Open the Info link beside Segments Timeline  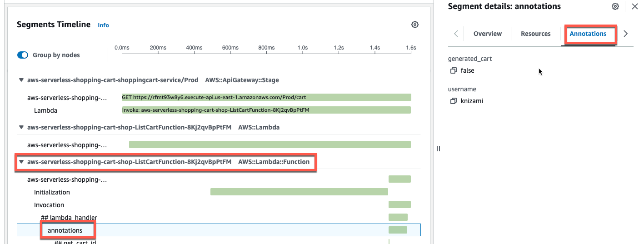103,25
